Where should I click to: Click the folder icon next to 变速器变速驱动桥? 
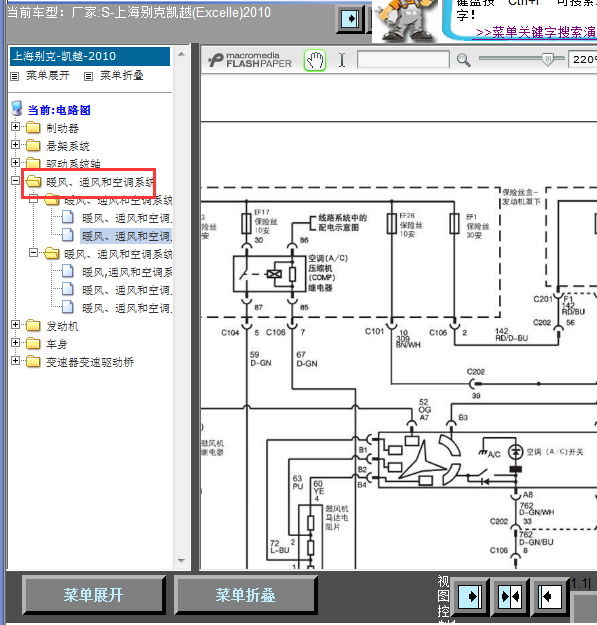click(x=33, y=361)
